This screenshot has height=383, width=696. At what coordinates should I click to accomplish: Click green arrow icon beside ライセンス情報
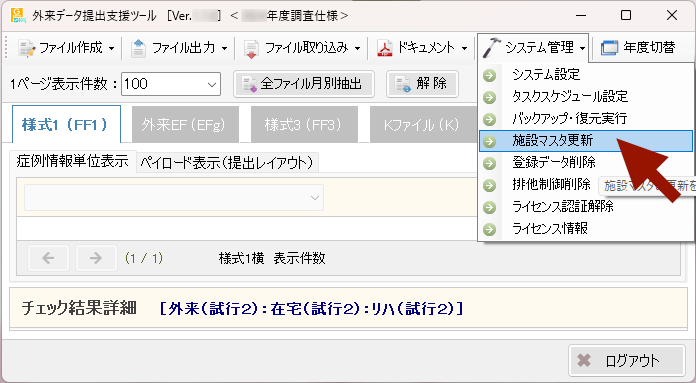pos(490,229)
